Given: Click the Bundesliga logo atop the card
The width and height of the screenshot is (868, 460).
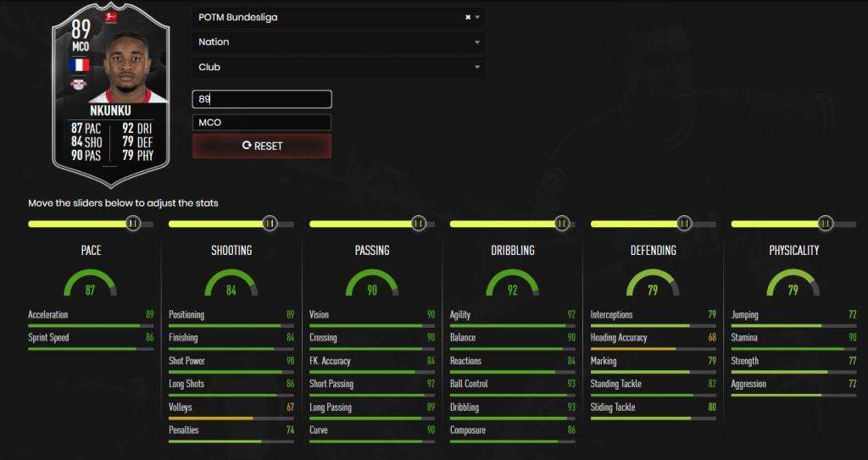Looking at the screenshot, I should tap(110, 18).
